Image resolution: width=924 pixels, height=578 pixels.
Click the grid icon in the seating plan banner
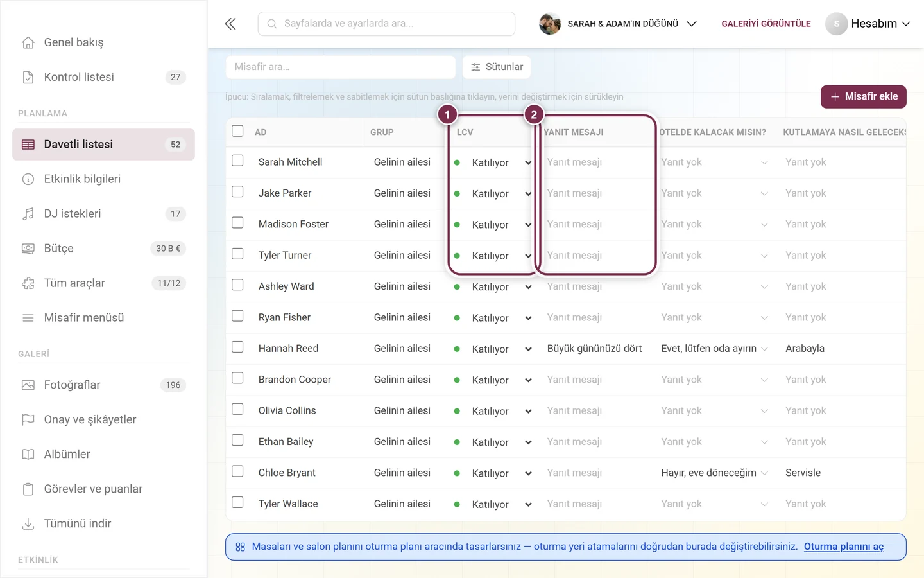click(241, 547)
